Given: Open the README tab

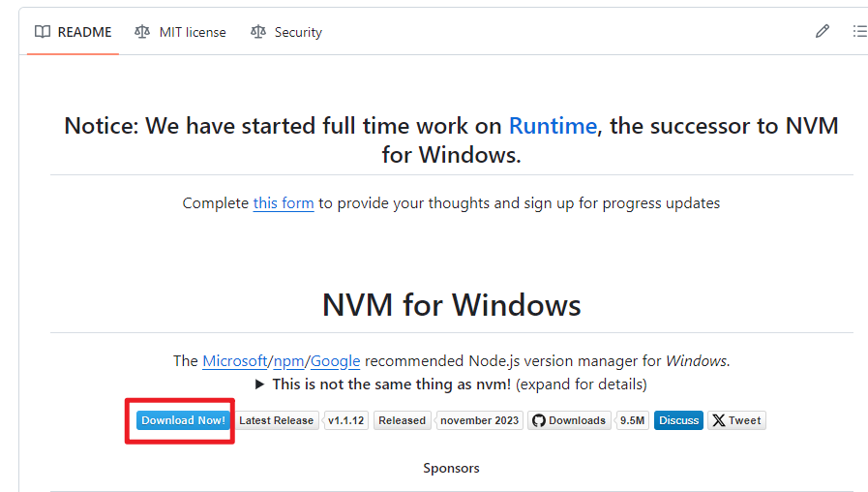Looking at the screenshot, I should click(x=74, y=32).
